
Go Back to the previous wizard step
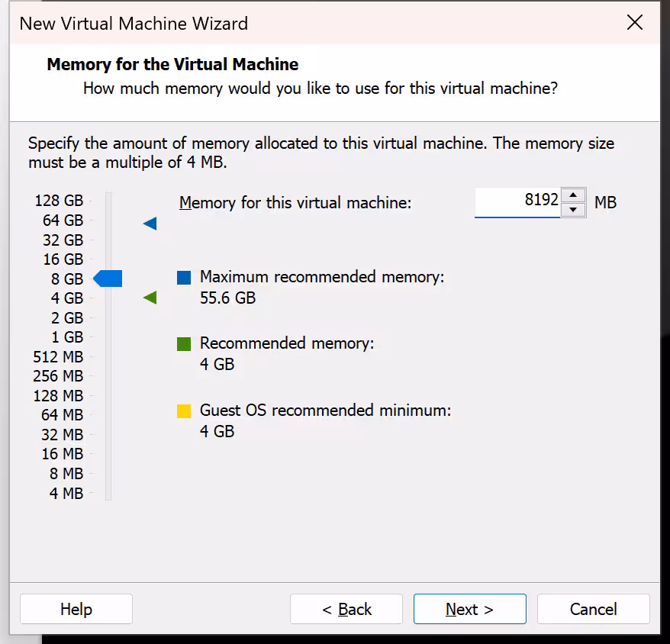346,609
